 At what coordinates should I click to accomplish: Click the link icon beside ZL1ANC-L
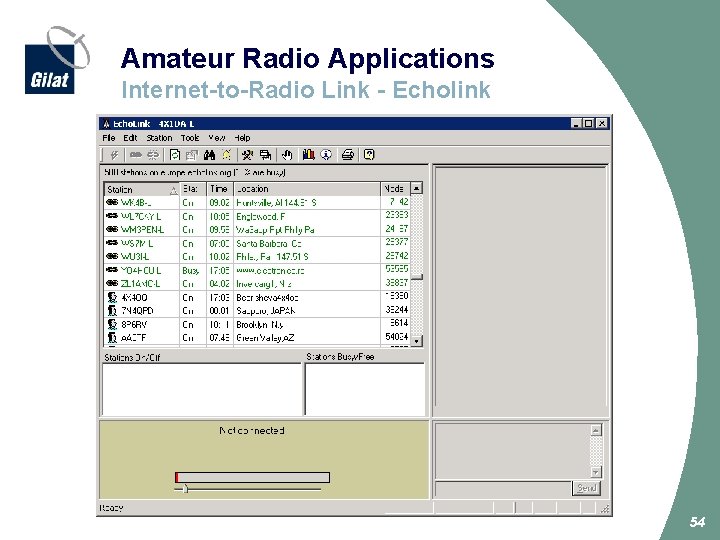(112, 283)
